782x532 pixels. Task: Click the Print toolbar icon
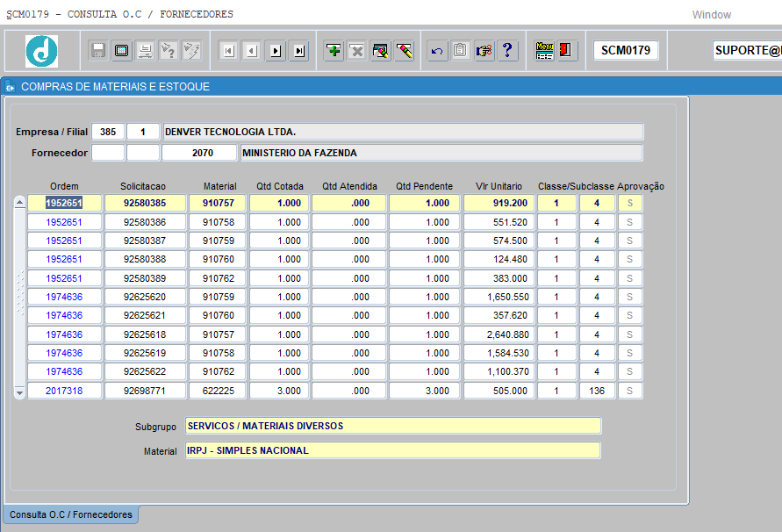pyautogui.click(x=145, y=51)
